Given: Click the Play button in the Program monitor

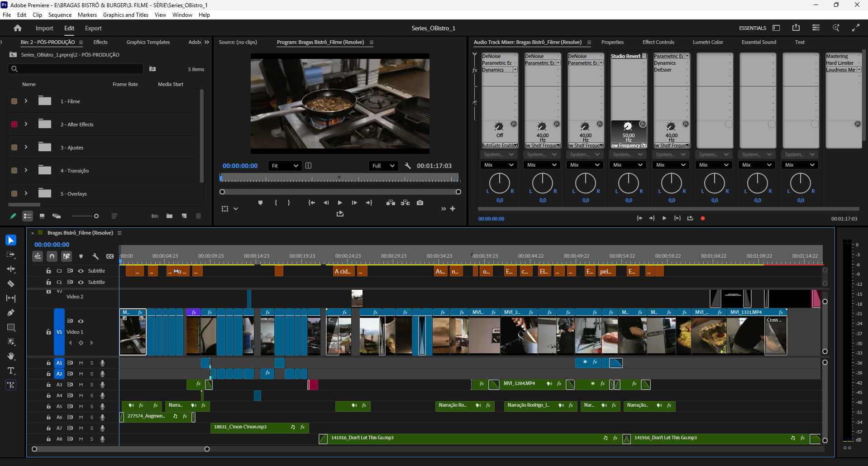Looking at the screenshot, I should (340, 202).
